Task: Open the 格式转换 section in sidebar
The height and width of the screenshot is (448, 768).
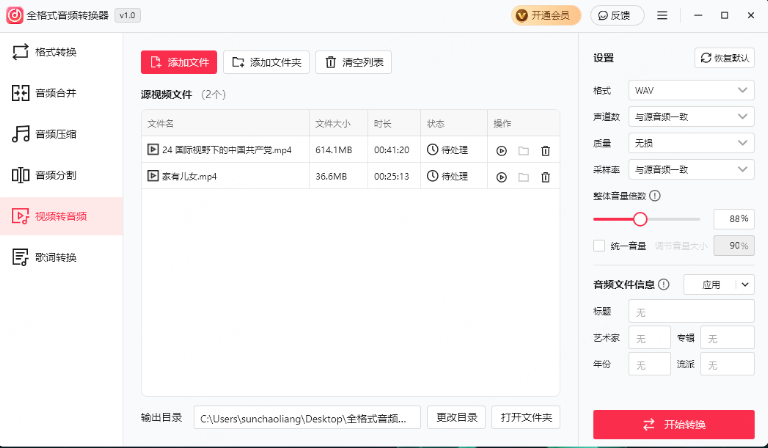Action: (x=61, y=52)
